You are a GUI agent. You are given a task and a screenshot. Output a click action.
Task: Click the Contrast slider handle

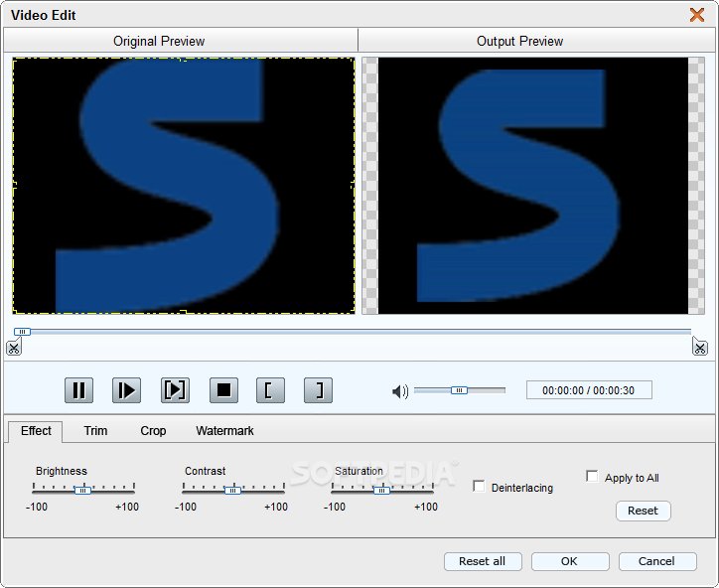pyautogui.click(x=233, y=491)
